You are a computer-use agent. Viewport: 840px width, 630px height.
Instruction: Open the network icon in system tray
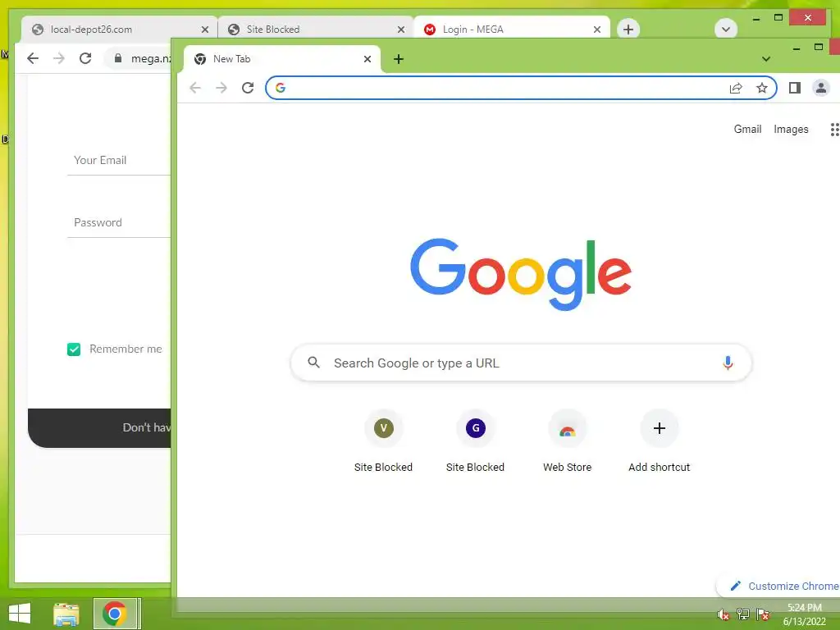tap(743, 614)
